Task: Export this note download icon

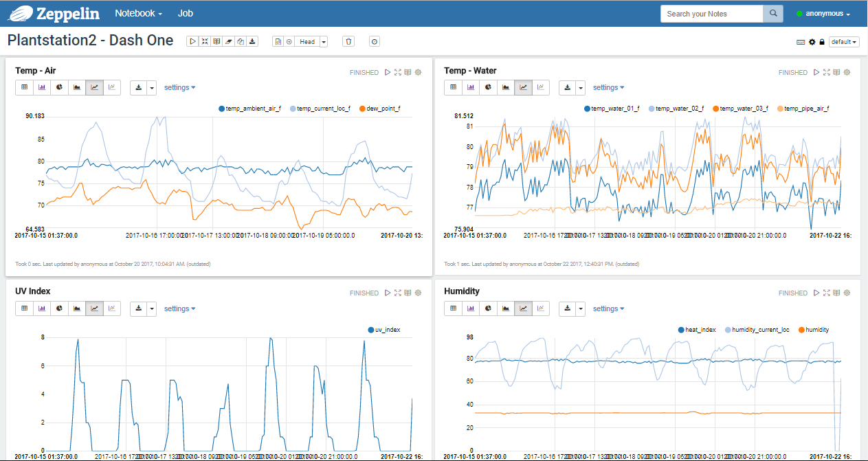Action: [252, 42]
